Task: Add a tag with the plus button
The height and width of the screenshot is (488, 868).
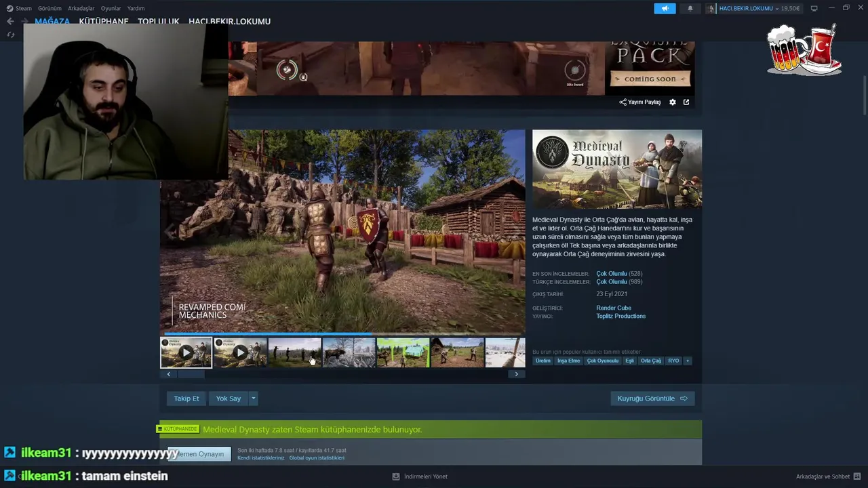Action: point(688,361)
